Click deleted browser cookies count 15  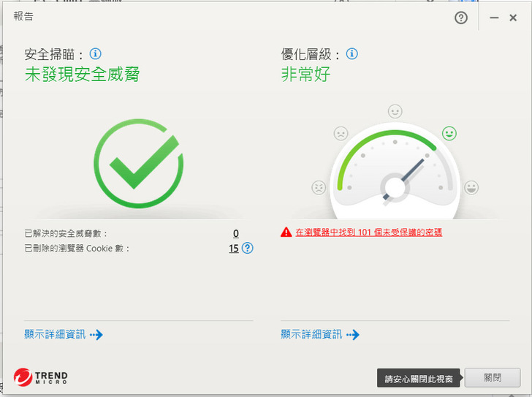[x=234, y=249]
